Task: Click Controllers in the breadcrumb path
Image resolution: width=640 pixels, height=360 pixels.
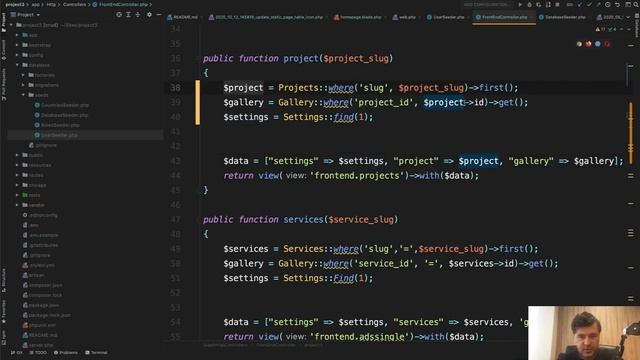Action: tap(74, 4)
